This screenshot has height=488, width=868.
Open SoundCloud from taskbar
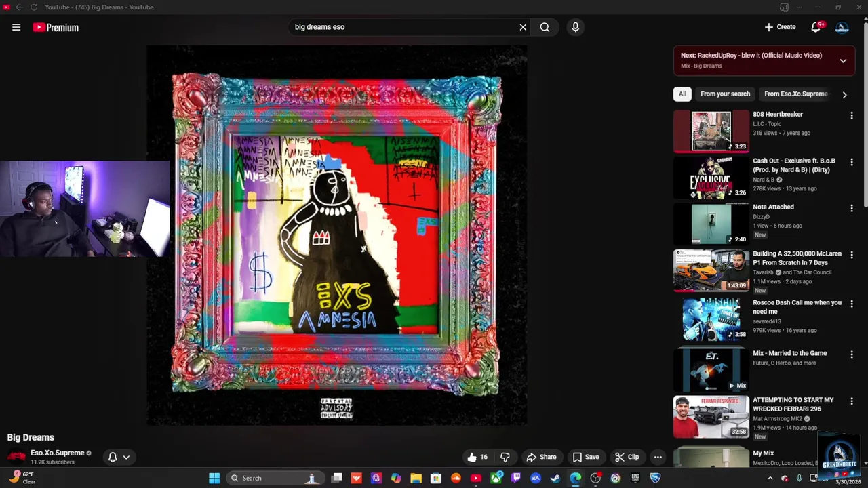tap(456, 479)
